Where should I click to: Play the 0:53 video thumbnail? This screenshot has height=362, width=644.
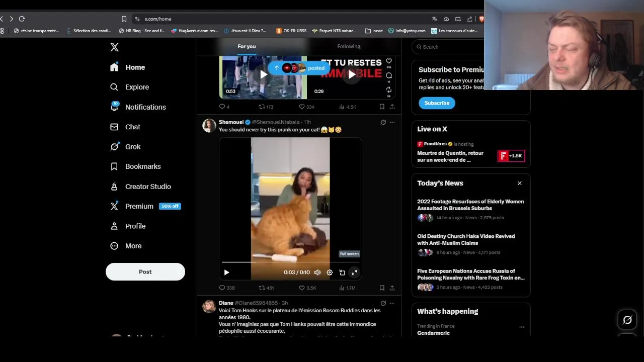tap(263, 75)
